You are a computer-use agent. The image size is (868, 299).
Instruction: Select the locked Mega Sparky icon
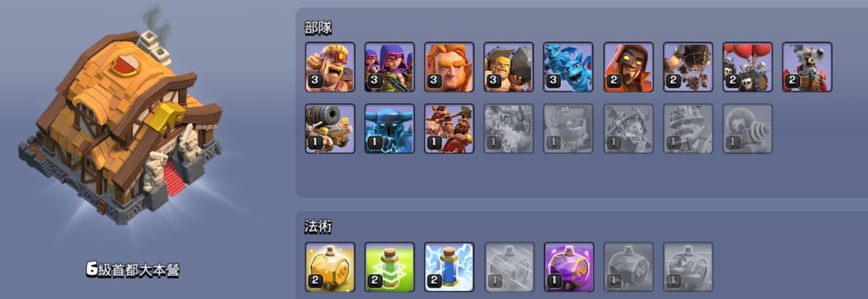[748, 128]
